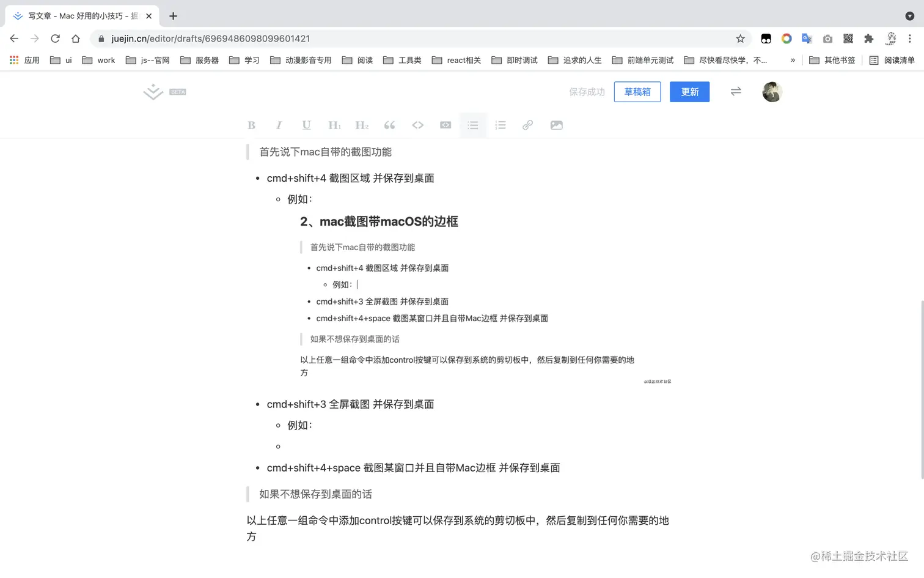Image resolution: width=924 pixels, height=578 pixels.
Task: Open the QR code extension
Action: [848, 39]
